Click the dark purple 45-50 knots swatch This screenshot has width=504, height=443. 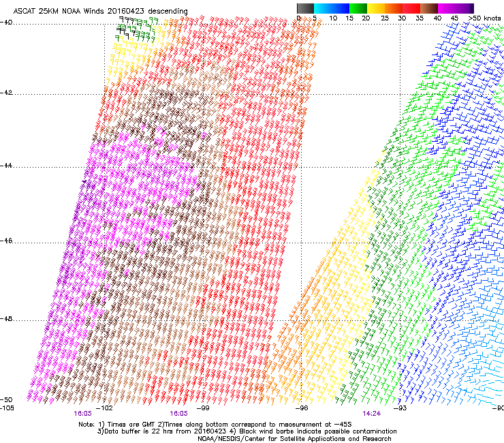[x=464, y=8]
